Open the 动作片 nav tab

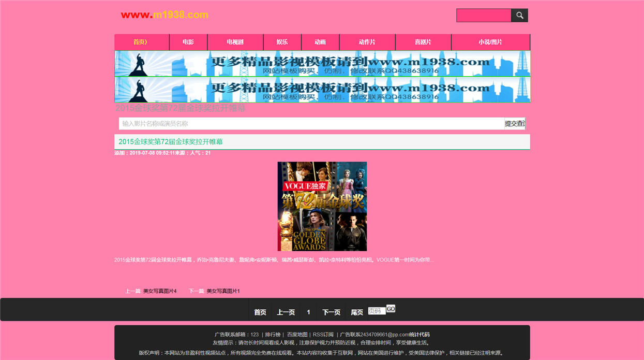point(367,42)
